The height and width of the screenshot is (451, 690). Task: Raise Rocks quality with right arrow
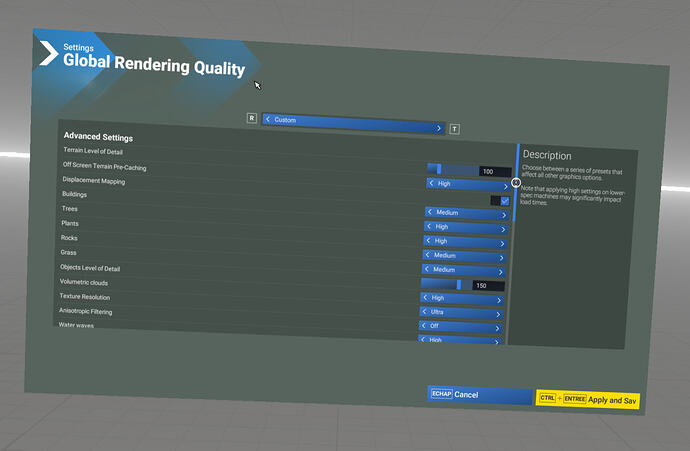[x=501, y=258]
